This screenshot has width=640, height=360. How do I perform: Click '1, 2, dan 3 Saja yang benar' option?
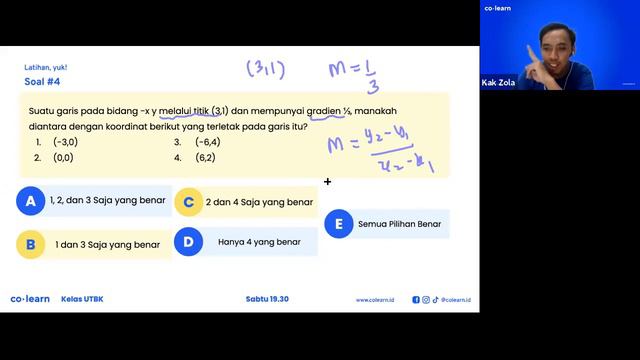[108, 200]
